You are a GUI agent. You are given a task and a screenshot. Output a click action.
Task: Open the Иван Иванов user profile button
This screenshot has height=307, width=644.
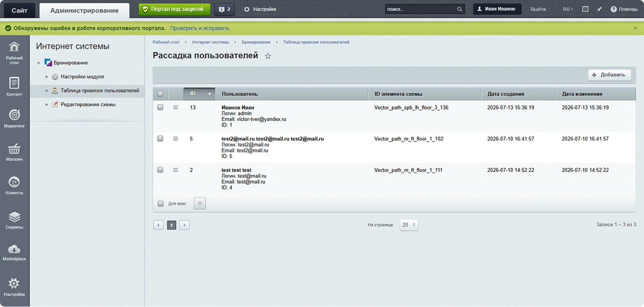pyautogui.click(x=497, y=9)
